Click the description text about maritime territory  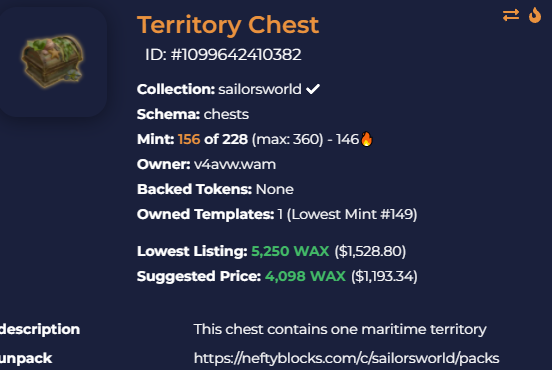(x=340, y=330)
